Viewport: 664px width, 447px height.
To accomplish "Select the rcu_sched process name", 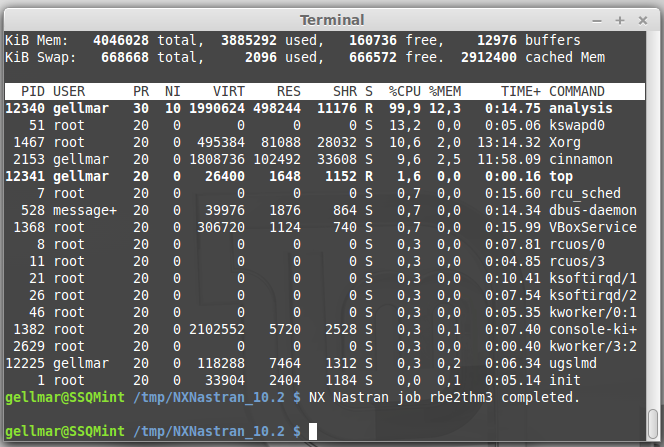I will 585,193.
